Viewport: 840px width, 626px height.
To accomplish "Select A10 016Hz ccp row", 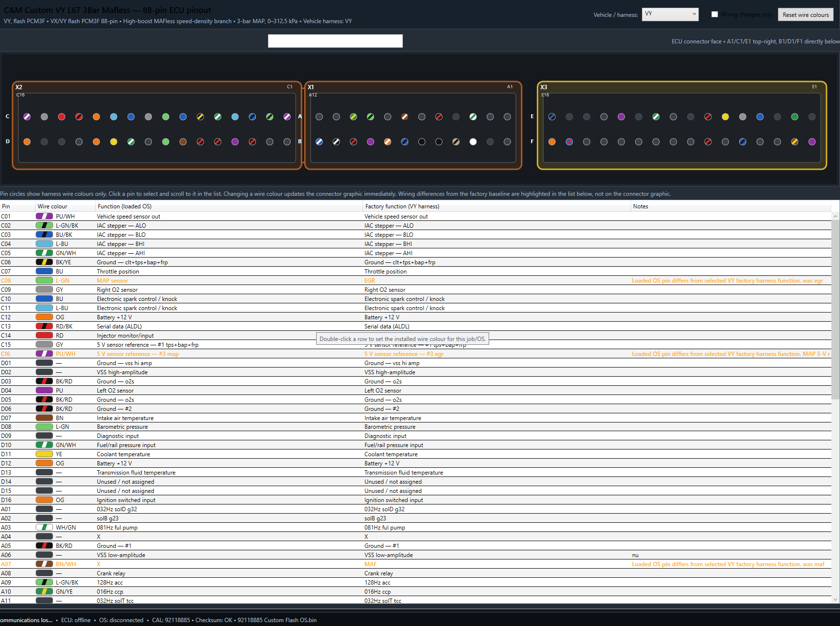I will click(415, 592).
